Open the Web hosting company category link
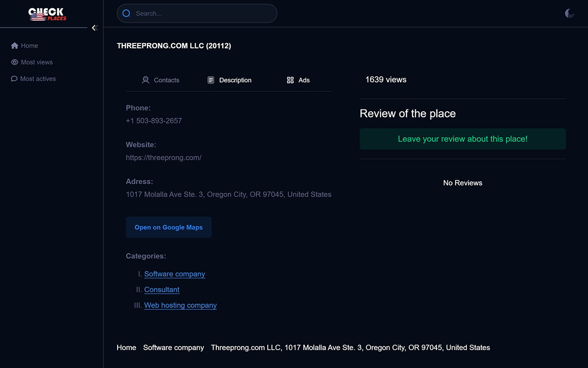This screenshot has height=368, width=588. (180, 305)
